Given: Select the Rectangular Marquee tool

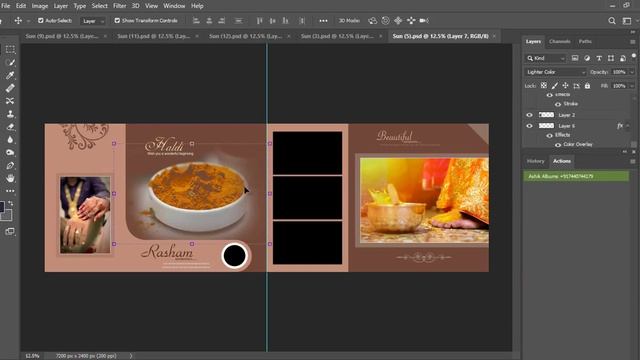Looking at the screenshot, I should pyautogui.click(x=10, y=49).
